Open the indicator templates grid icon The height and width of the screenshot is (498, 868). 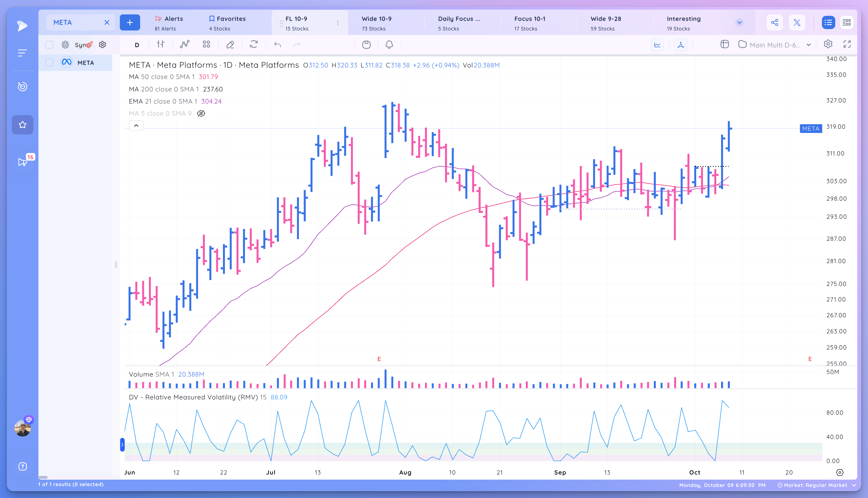click(206, 45)
